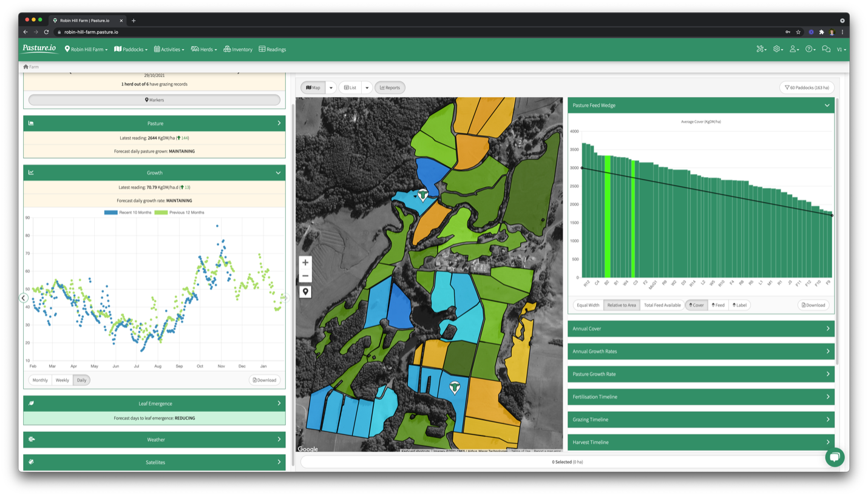The width and height of the screenshot is (868, 498).
Task: Switch feed wedge to Relative to Area
Action: pos(622,305)
